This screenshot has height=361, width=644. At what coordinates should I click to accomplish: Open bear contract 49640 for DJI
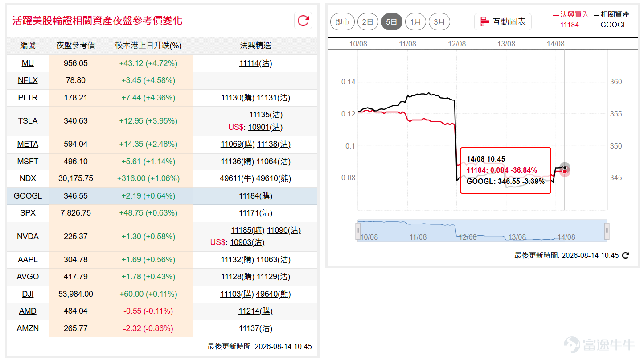[x=274, y=294]
